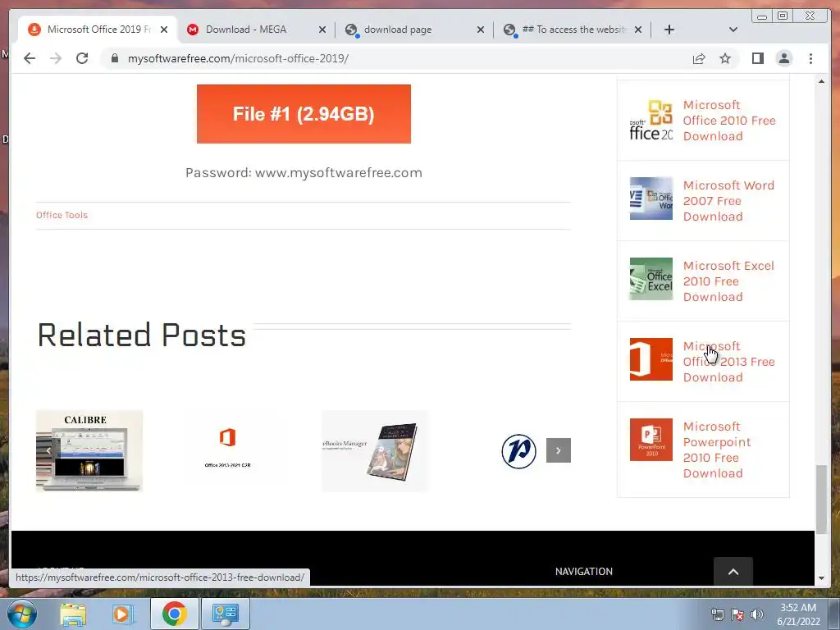Go back to the previous page
840x630 pixels.
click(x=30, y=58)
